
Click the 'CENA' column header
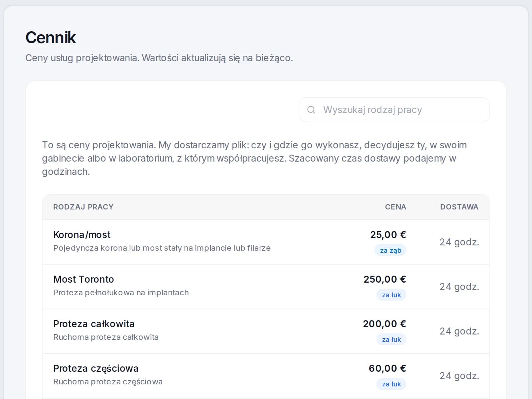pos(395,207)
